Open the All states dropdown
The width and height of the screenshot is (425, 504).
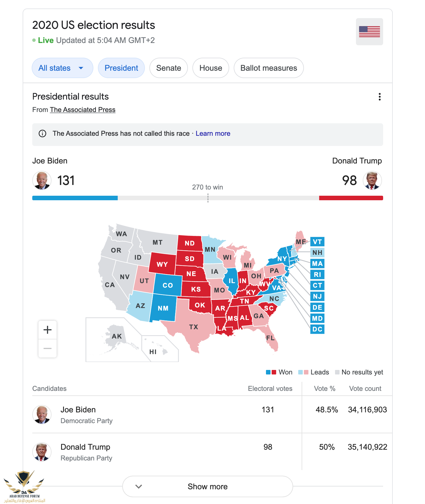pos(62,68)
